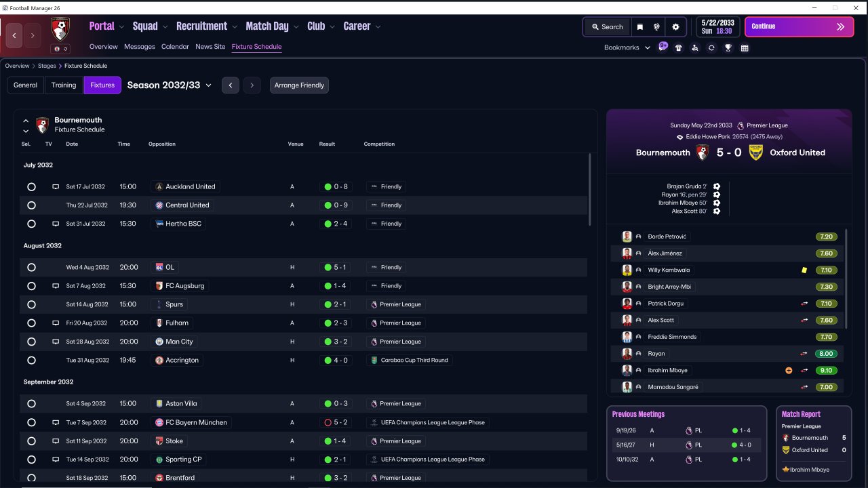Click Ibrahim Mbaye's 9.10 rating badge
The image size is (868, 488).
(x=827, y=371)
